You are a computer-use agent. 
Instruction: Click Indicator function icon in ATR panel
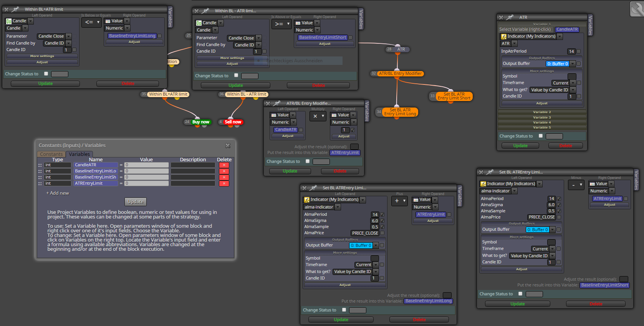(503, 36)
